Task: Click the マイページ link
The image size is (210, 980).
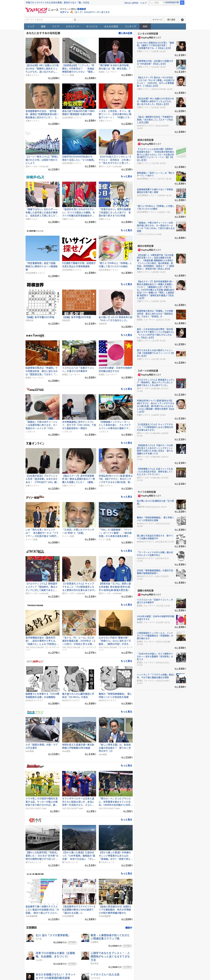Action: point(157,20)
